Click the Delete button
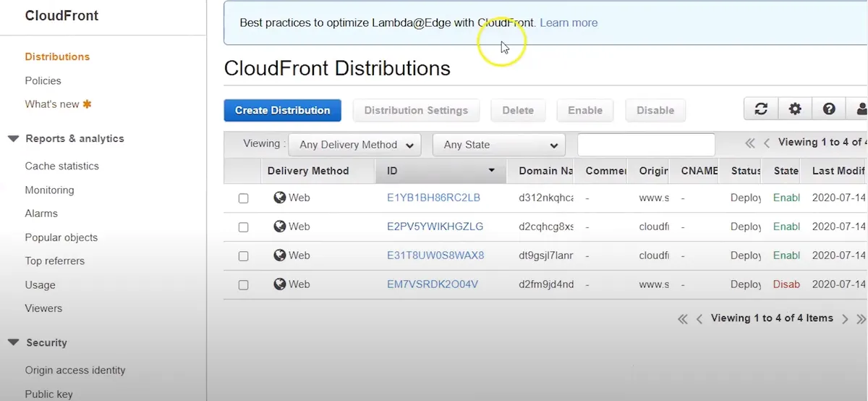Viewport: 868px width, 401px height. (518, 110)
